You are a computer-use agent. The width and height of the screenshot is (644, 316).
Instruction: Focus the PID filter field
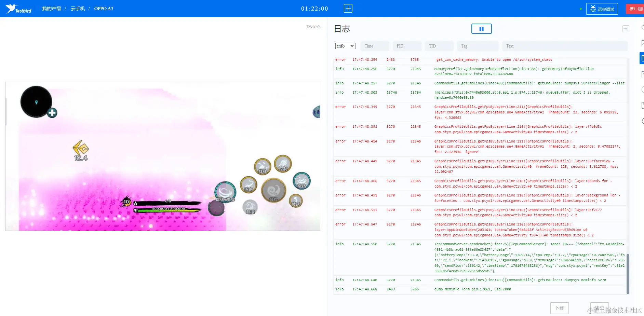(407, 46)
